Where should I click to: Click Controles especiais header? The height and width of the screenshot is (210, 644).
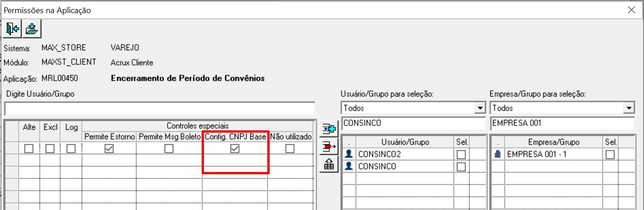point(198,125)
